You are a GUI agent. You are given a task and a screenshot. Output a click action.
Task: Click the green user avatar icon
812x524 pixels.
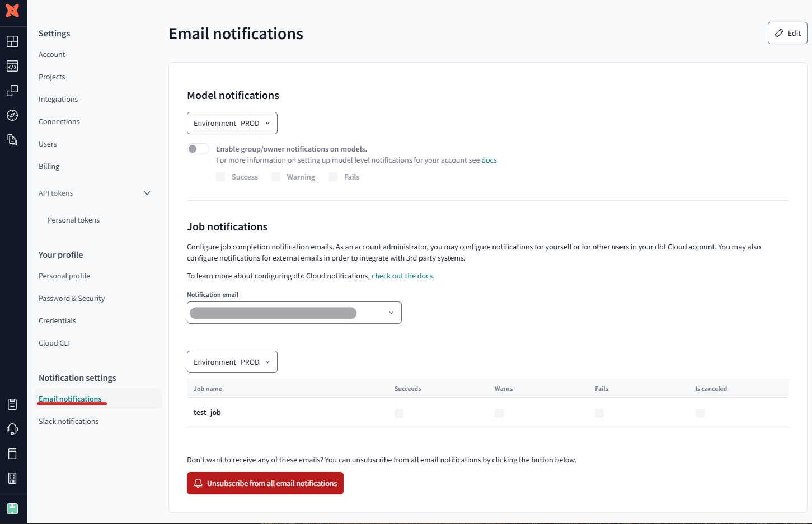12,509
